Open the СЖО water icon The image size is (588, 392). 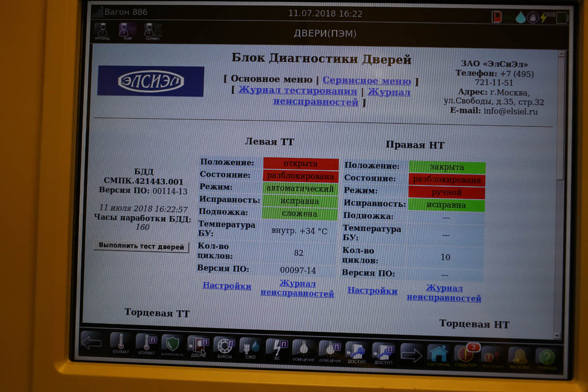tap(250, 348)
